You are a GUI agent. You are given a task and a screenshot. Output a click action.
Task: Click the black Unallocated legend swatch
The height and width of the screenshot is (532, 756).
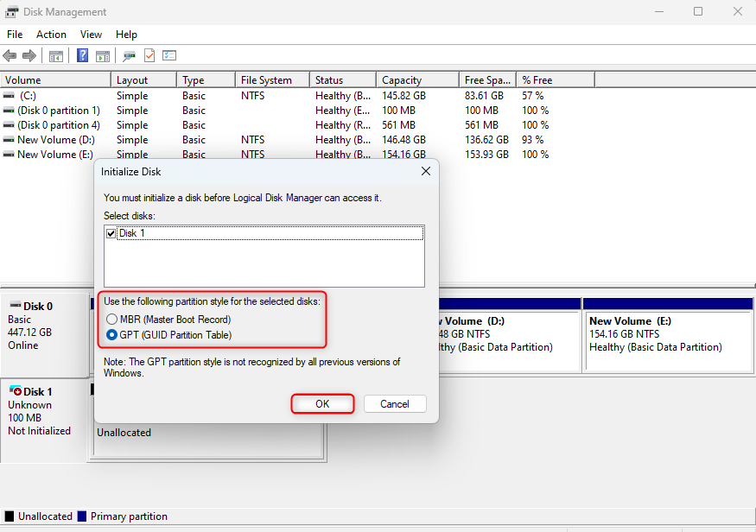pos(10,516)
